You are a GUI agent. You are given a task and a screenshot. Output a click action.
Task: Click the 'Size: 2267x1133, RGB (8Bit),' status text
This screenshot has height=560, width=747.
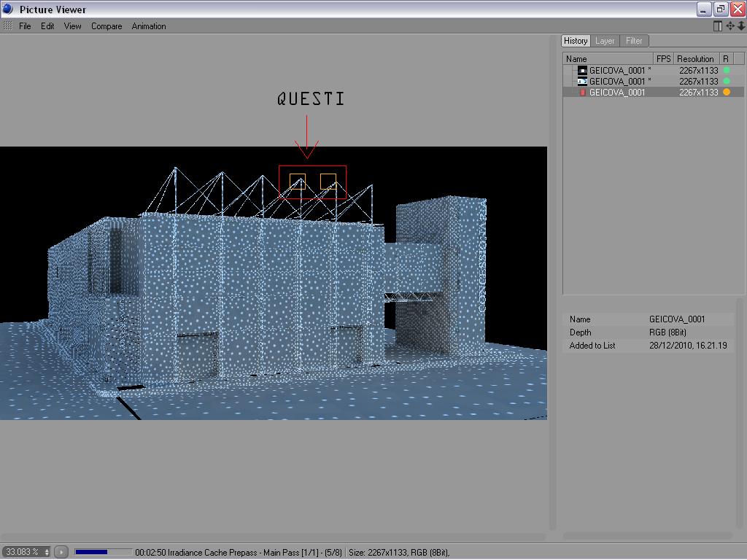(x=399, y=553)
